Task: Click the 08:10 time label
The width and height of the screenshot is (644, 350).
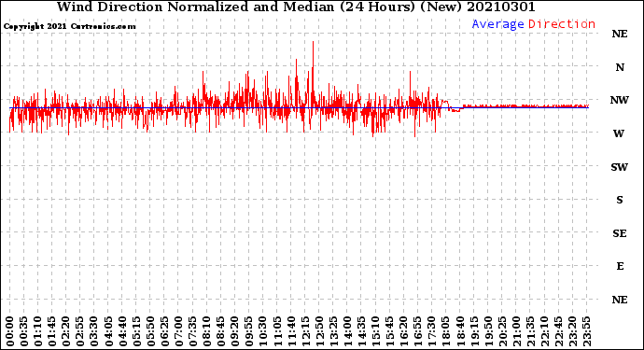Action: (207, 331)
